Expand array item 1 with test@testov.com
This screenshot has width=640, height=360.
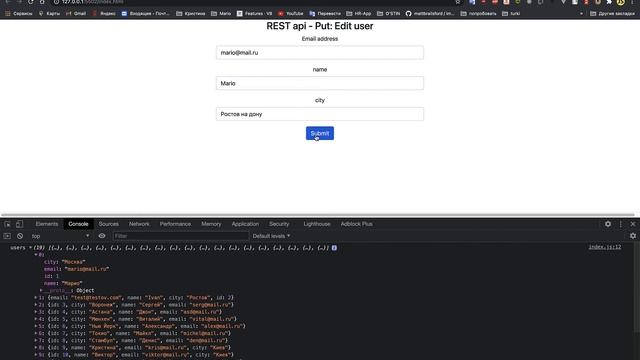pyautogui.click(x=36, y=298)
